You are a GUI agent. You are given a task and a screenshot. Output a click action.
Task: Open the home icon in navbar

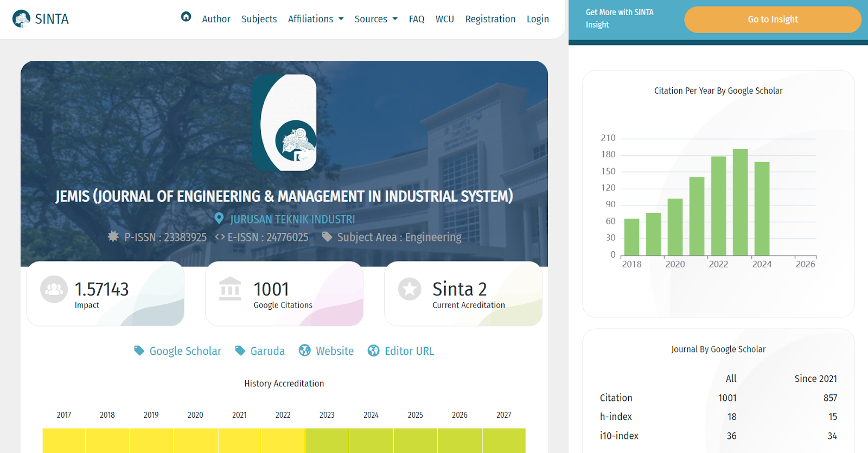pyautogui.click(x=186, y=17)
